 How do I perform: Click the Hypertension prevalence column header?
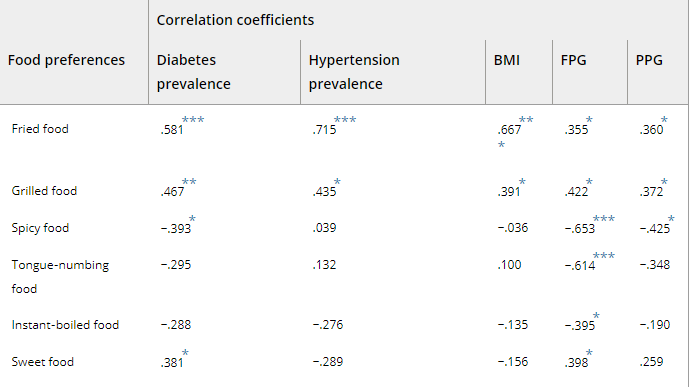354,72
